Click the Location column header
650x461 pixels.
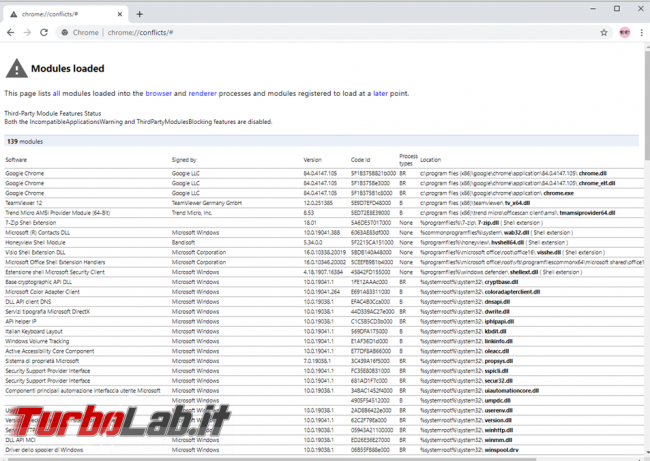point(430,160)
